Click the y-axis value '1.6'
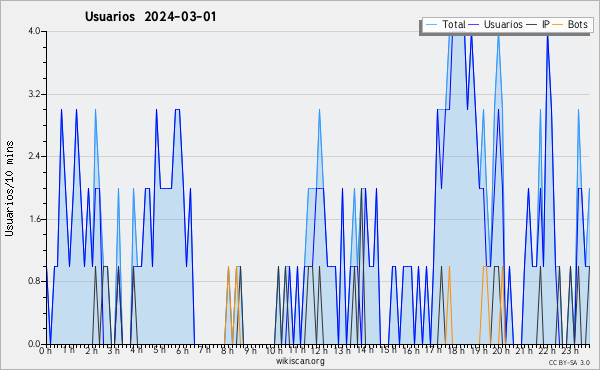The width and height of the screenshot is (600, 370). pos(34,219)
